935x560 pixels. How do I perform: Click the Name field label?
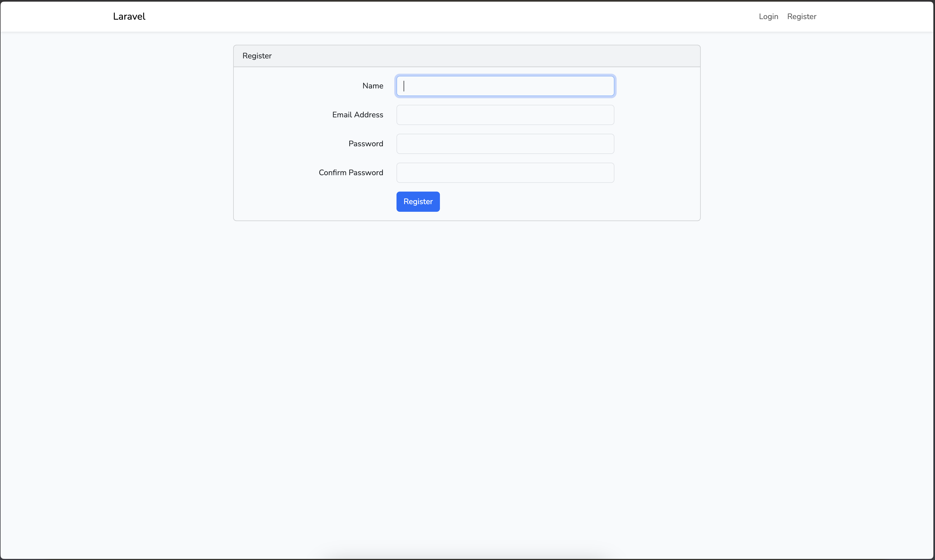(x=372, y=86)
